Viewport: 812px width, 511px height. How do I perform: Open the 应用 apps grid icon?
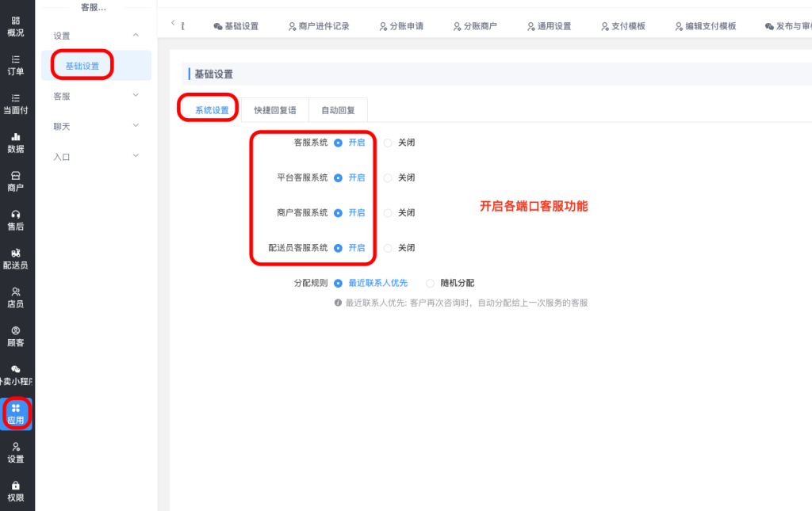pos(16,408)
